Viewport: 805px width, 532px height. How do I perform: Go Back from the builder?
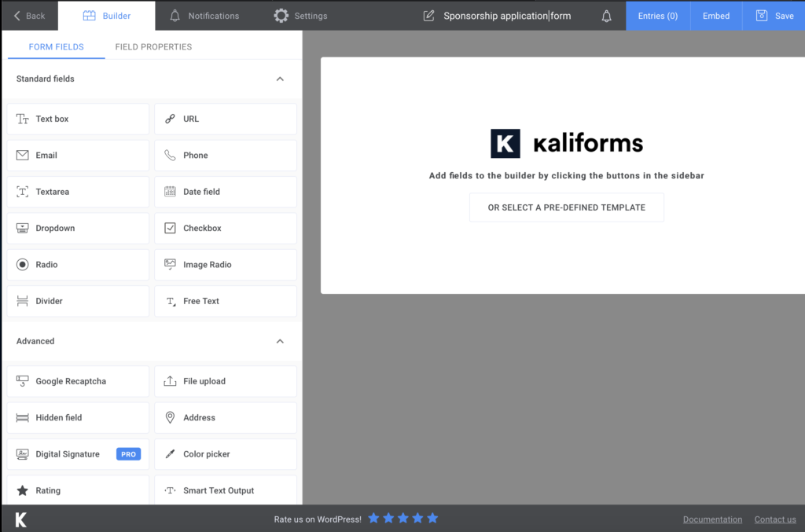pyautogui.click(x=29, y=16)
